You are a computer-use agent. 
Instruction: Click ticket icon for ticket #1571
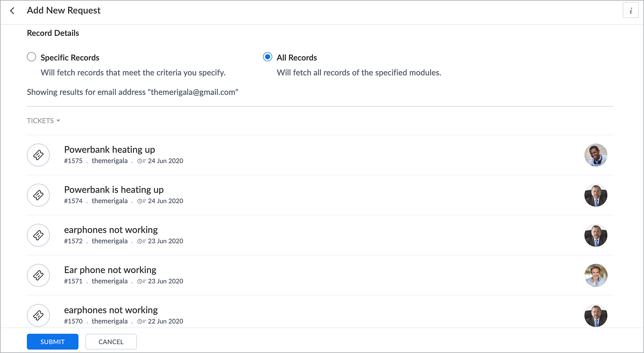coord(38,275)
